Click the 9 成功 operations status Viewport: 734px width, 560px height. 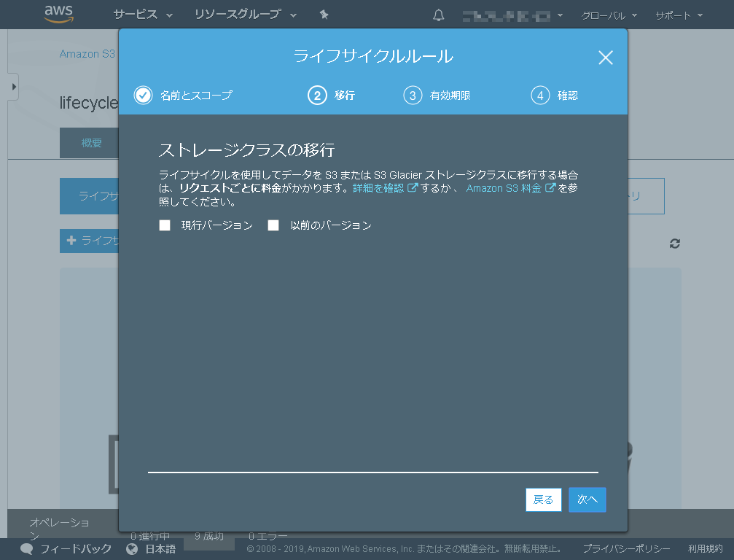pyautogui.click(x=208, y=536)
